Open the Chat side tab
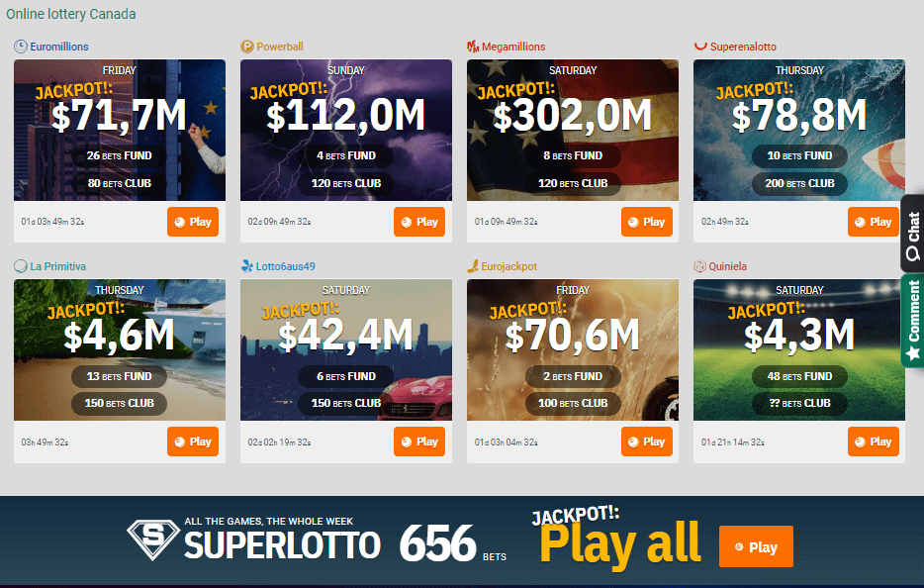The image size is (924, 588). coord(913,233)
